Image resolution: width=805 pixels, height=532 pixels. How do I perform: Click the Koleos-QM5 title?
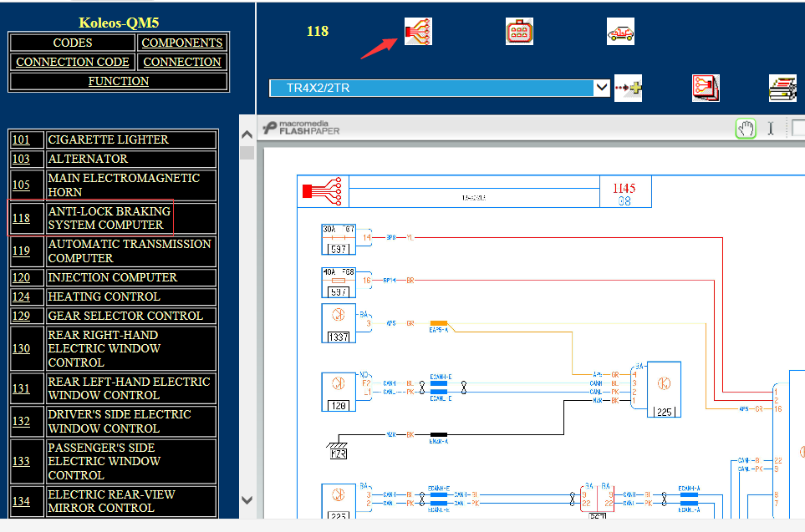pyautogui.click(x=119, y=23)
